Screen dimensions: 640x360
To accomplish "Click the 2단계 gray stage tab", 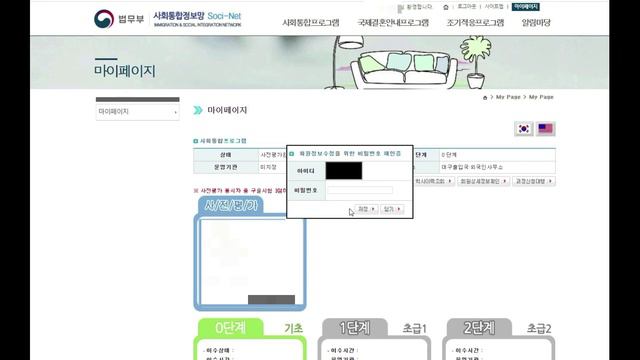I will (479, 328).
